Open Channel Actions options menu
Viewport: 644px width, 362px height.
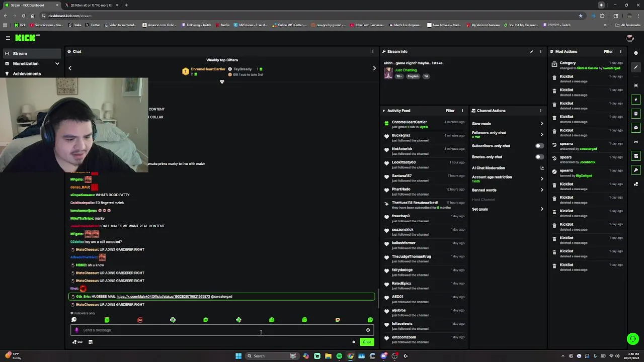click(x=541, y=111)
